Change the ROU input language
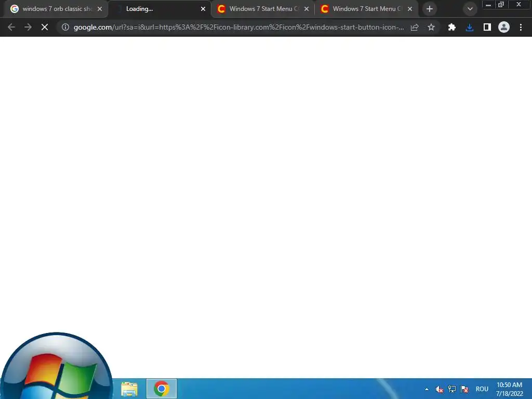The width and height of the screenshot is (532, 399). click(482, 389)
